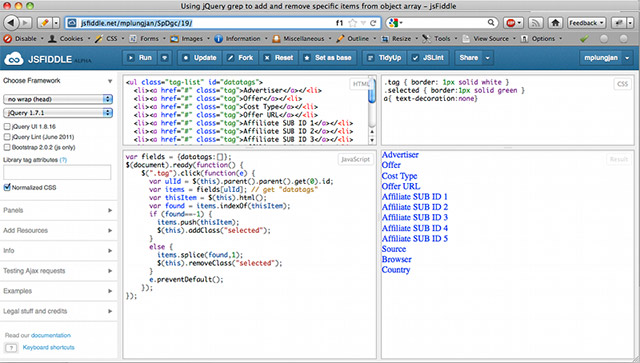Viewport: 640px width, 363px height.
Task: Click the reload icon in address bar
Action: pyautogui.click(x=373, y=23)
